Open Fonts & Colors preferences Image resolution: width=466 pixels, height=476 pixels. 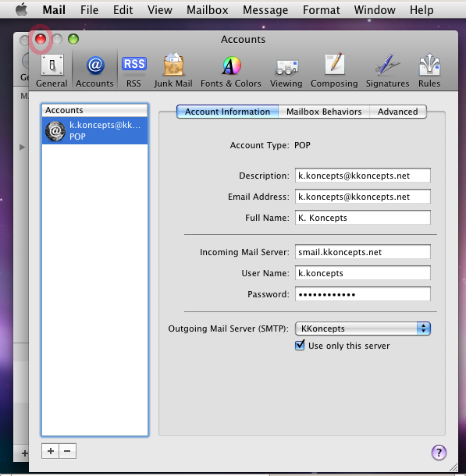(231, 71)
